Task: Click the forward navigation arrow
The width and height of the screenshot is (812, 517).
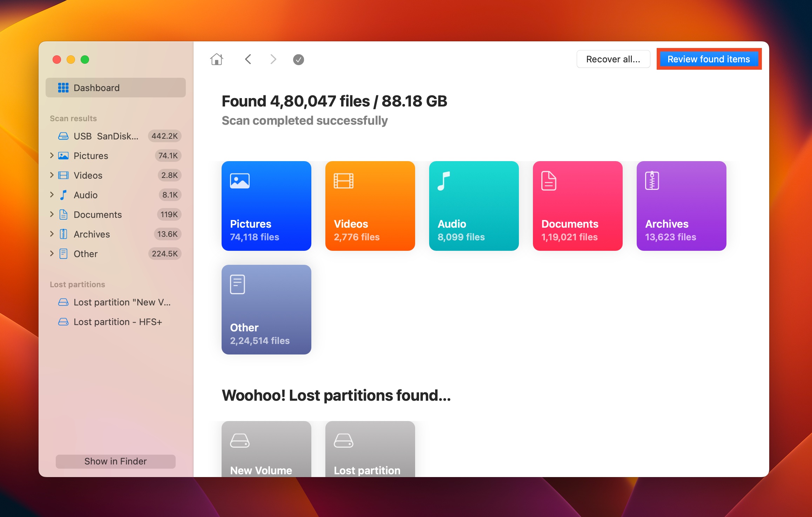Action: click(x=273, y=58)
